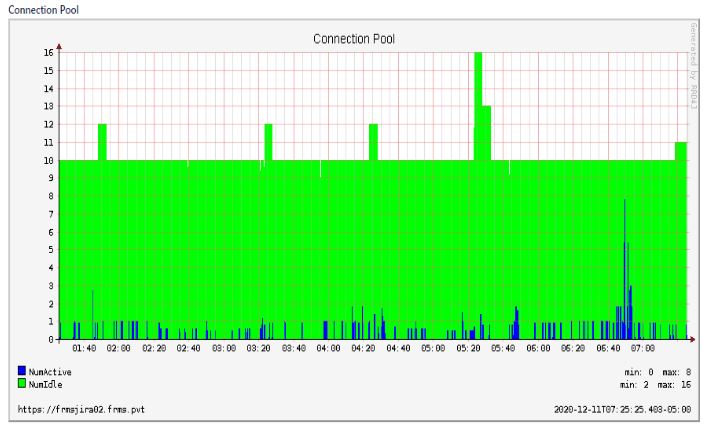Click the 04:40 time axis label

click(x=398, y=348)
